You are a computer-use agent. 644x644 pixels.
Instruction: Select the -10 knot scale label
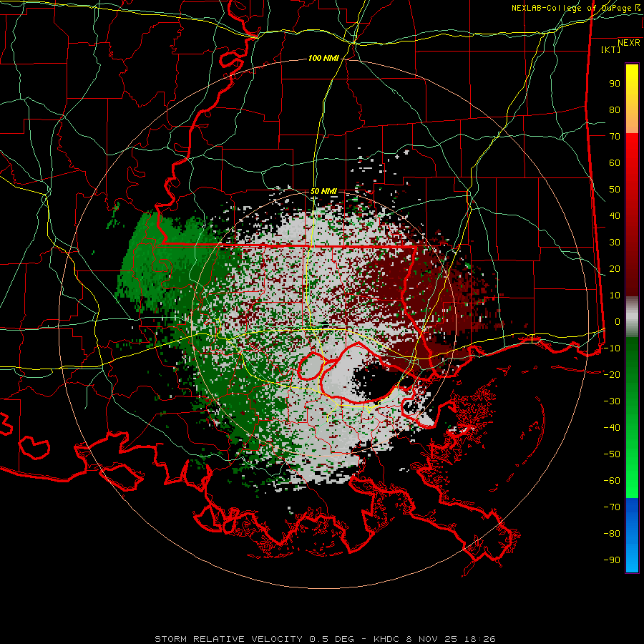612,348
